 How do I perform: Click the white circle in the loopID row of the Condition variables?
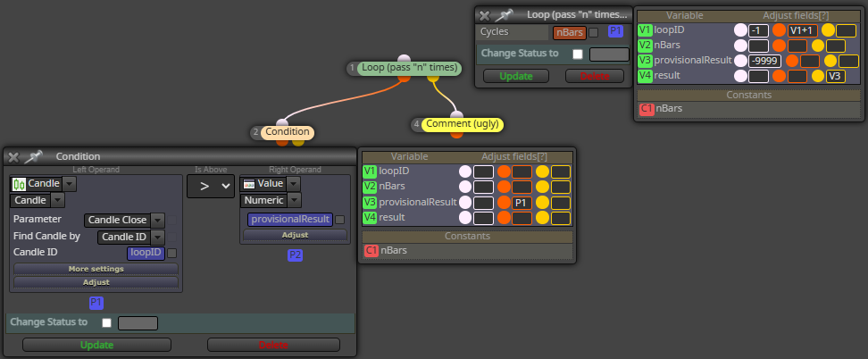pyautogui.click(x=465, y=171)
